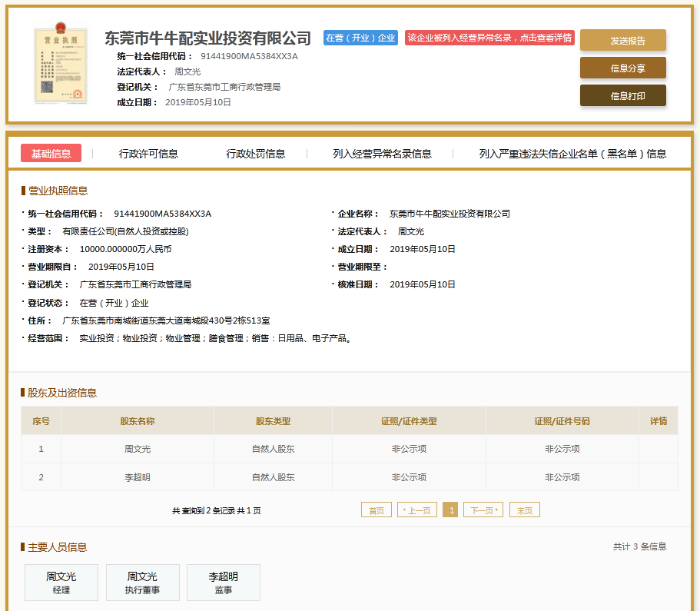
Task: Open the 李超明 监事 personnel card
Action: 224,583
